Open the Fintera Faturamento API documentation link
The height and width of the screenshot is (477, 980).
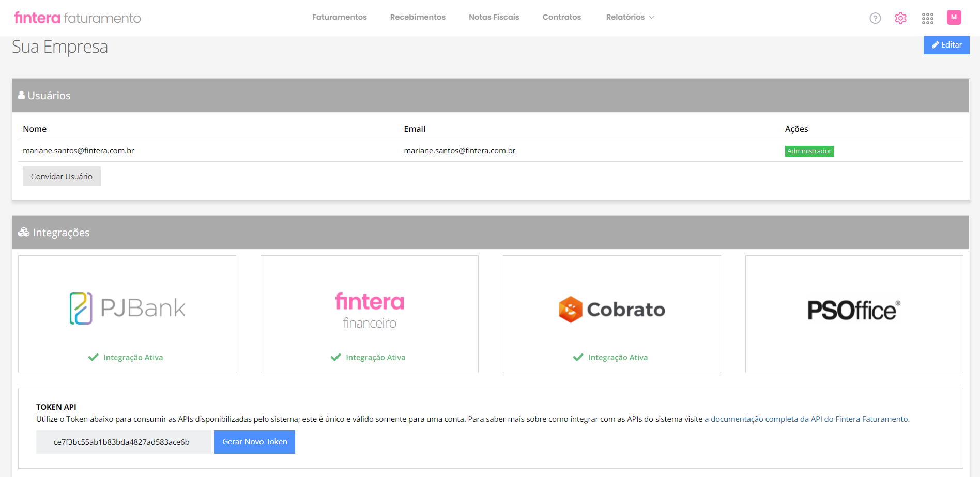click(806, 419)
